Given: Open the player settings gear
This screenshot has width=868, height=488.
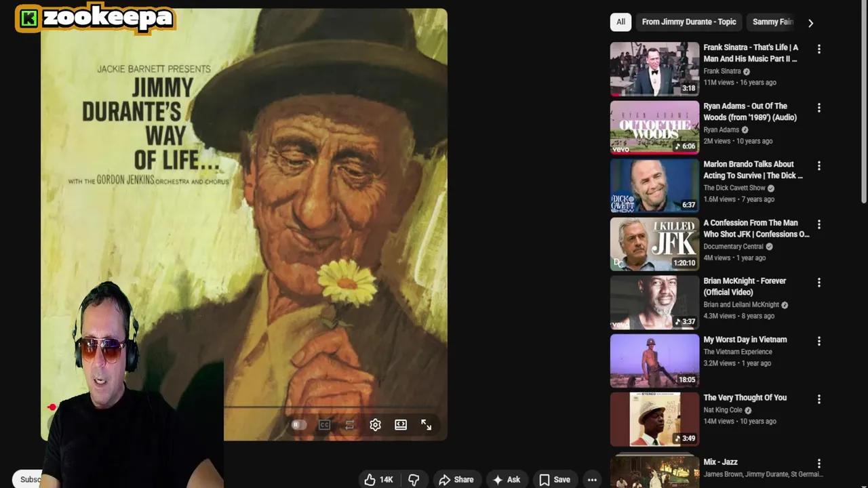Looking at the screenshot, I should click(x=375, y=425).
